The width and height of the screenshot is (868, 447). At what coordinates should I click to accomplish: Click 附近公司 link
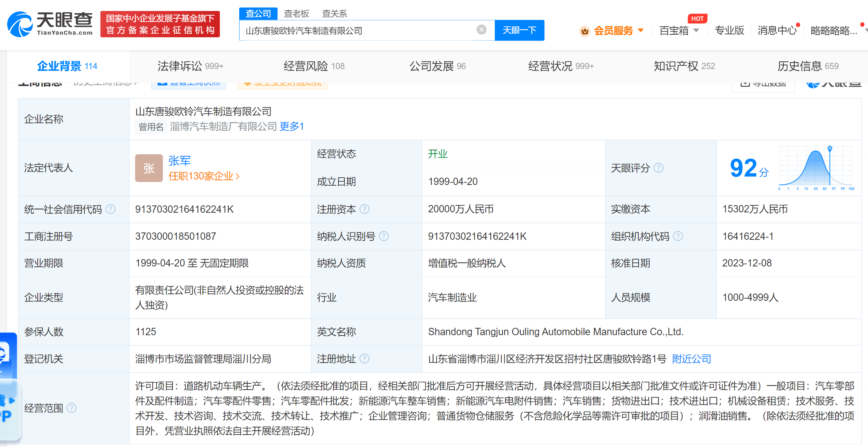pyautogui.click(x=692, y=359)
